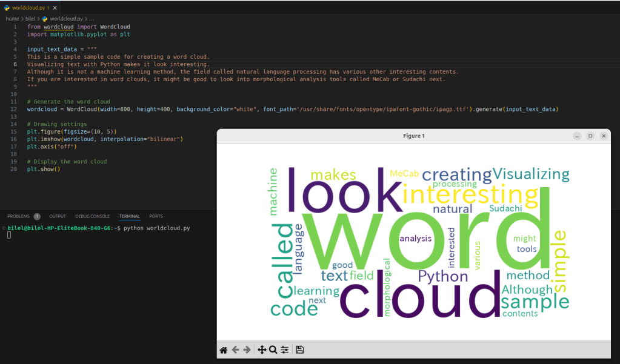Screen dimensions: 620x364
Task: Open the OUTPUT panel tab
Action: (58, 216)
